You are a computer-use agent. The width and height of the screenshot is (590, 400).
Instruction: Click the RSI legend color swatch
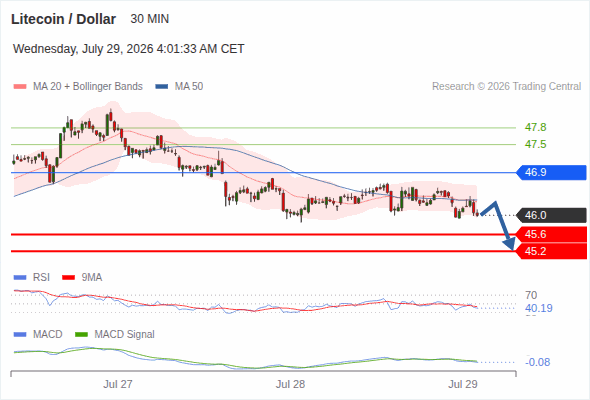(20, 278)
